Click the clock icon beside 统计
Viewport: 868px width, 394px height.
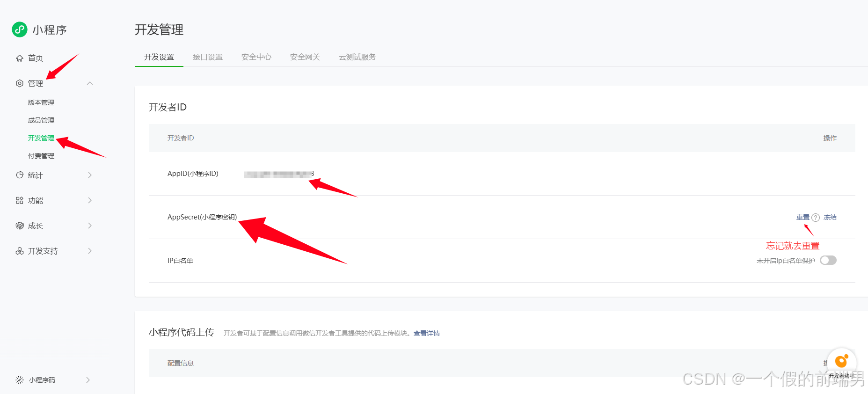pyautogui.click(x=20, y=175)
